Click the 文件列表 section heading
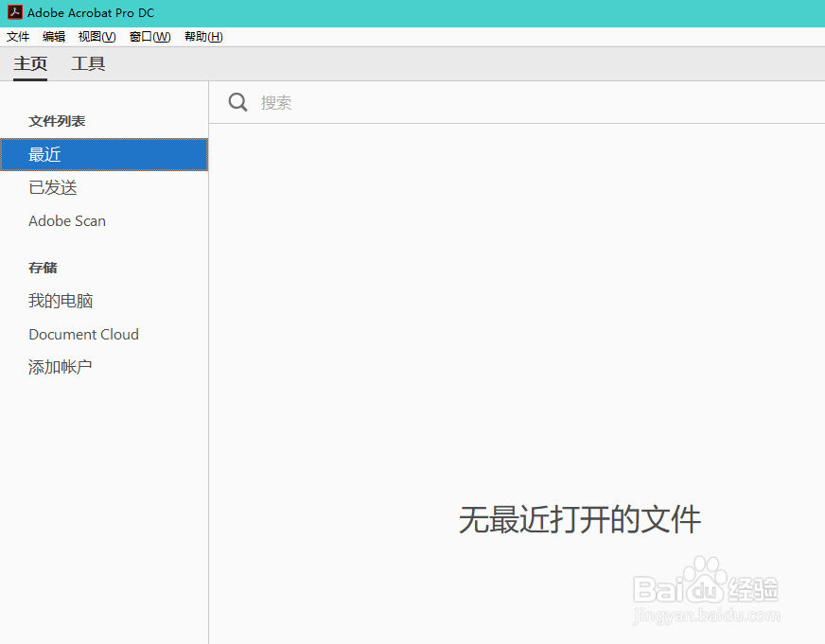Screen dimensions: 825x644 tap(57, 121)
